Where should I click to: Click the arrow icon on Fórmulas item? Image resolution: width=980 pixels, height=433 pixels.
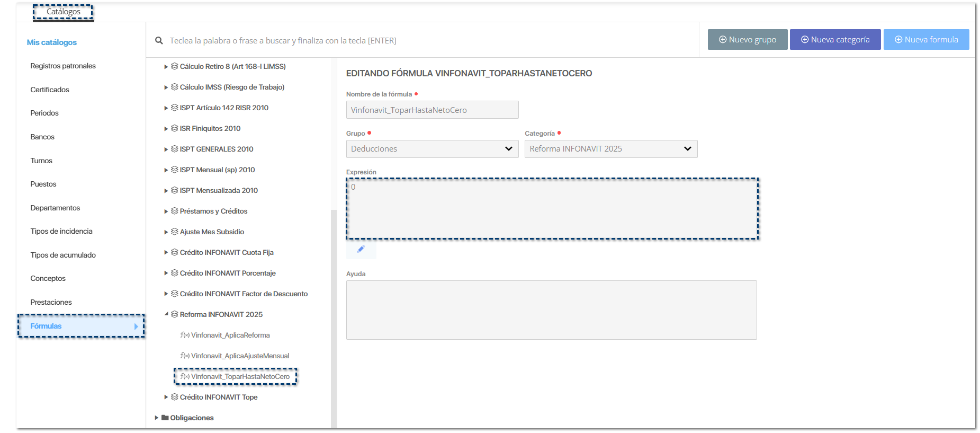[x=136, y=326]
